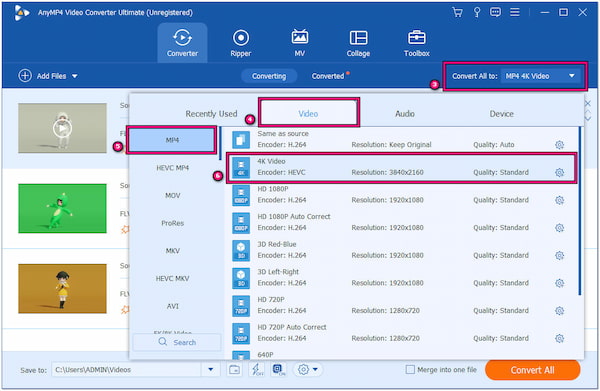This screenshot has width=600, height=391.
Task: Show the Converted list tab
Action: tap(328, 76)
